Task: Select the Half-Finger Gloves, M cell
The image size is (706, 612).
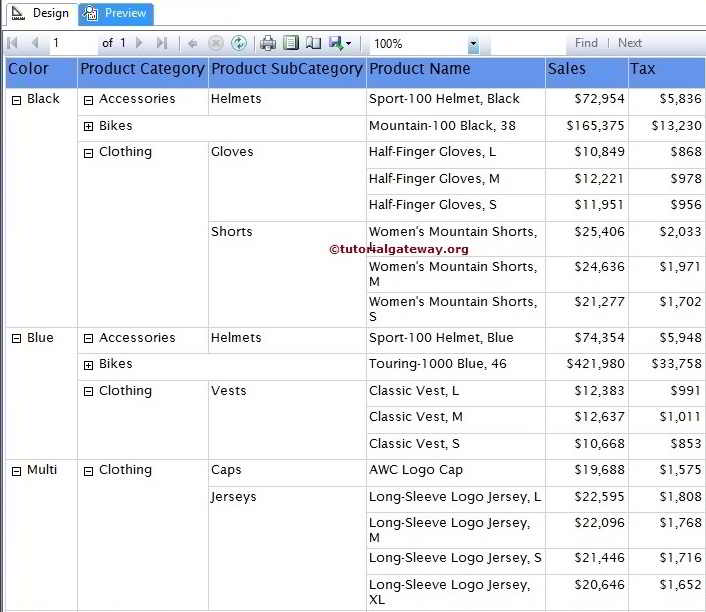Action: coord(456,181)
